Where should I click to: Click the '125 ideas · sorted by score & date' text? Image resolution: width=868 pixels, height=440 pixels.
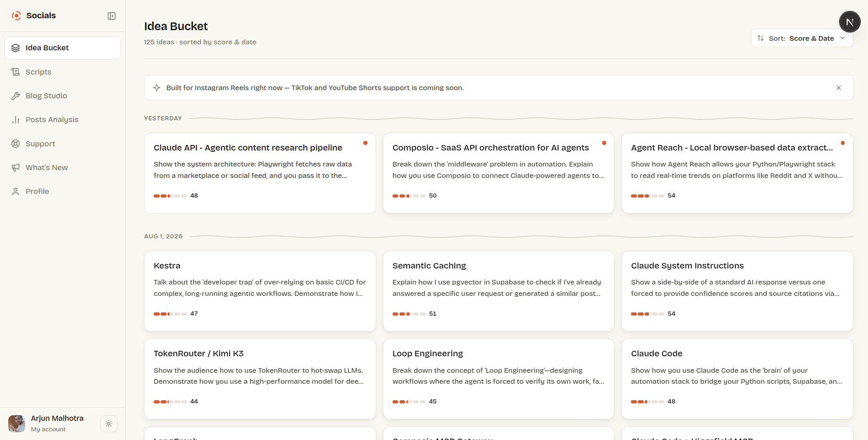[200, 42]
